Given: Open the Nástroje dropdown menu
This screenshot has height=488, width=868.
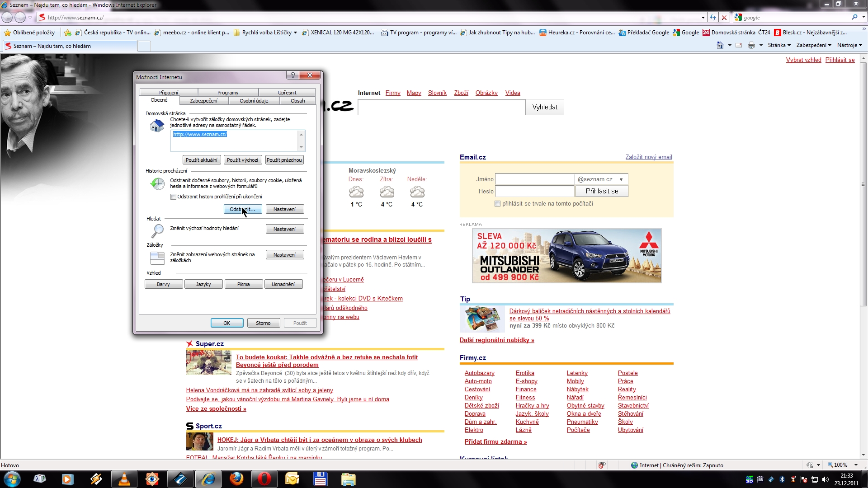Looking at the screenshot, I should coord(849,45).
